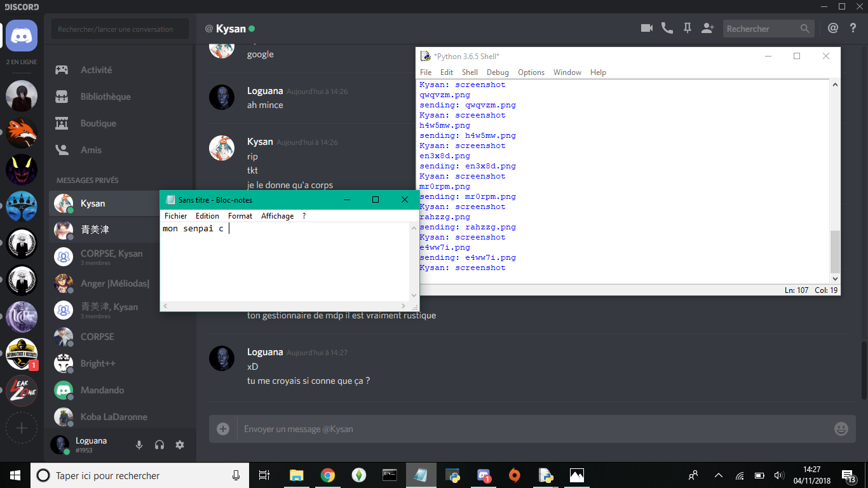Open pinned messages
This screenshot has width=868, height=488.
687,28
